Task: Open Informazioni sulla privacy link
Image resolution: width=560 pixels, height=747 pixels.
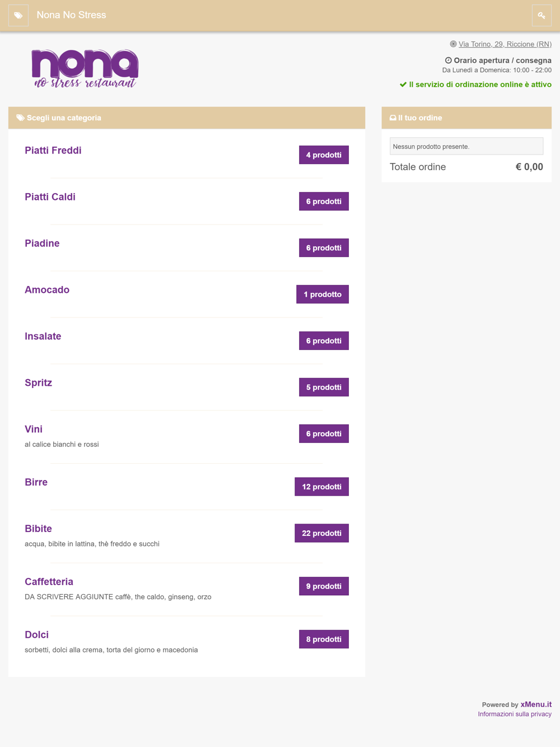Action: tap(515, 714)
